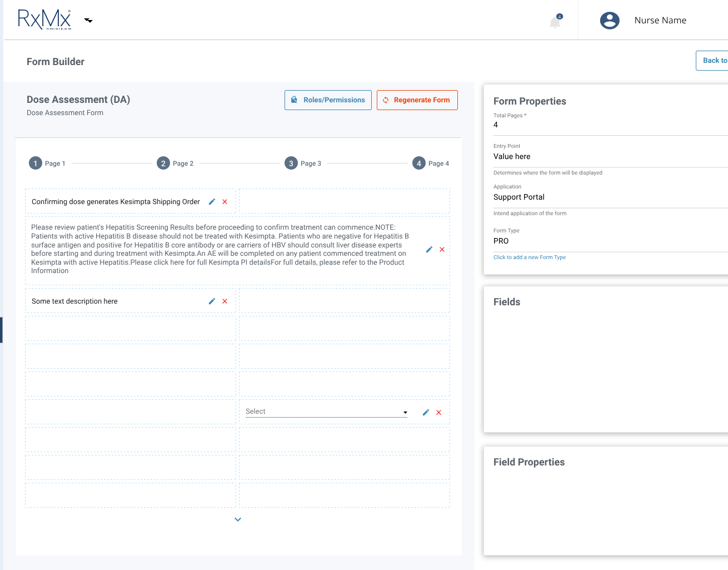
Task: Click Regenerate Form button
Action: click(x=417, y=100)
